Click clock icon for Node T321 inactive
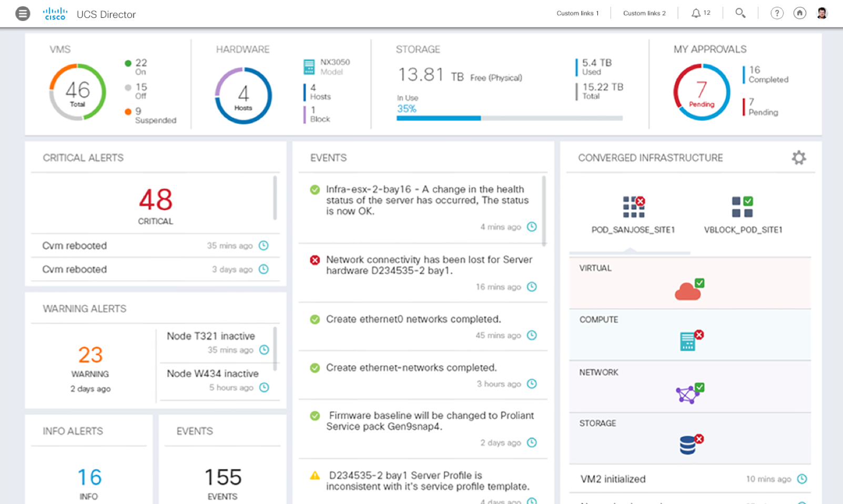The height and width of the screenshot is (504, 843). coord(264,350)
